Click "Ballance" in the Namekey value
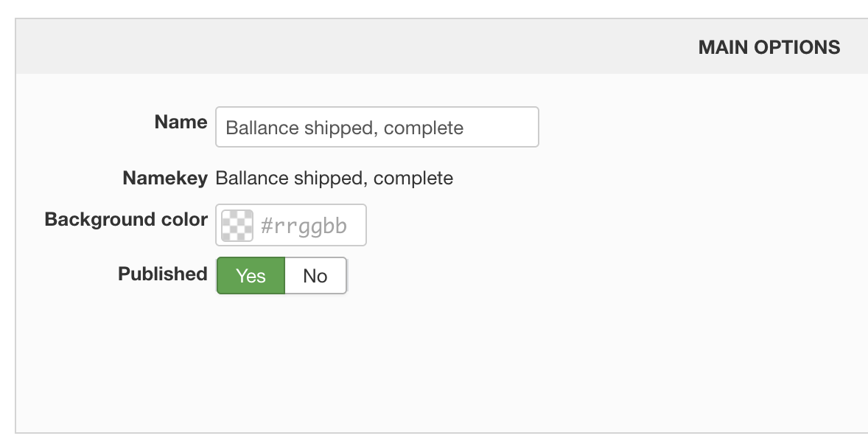The image size is (868, 447). pyautogui.click(x=251, y=178)
